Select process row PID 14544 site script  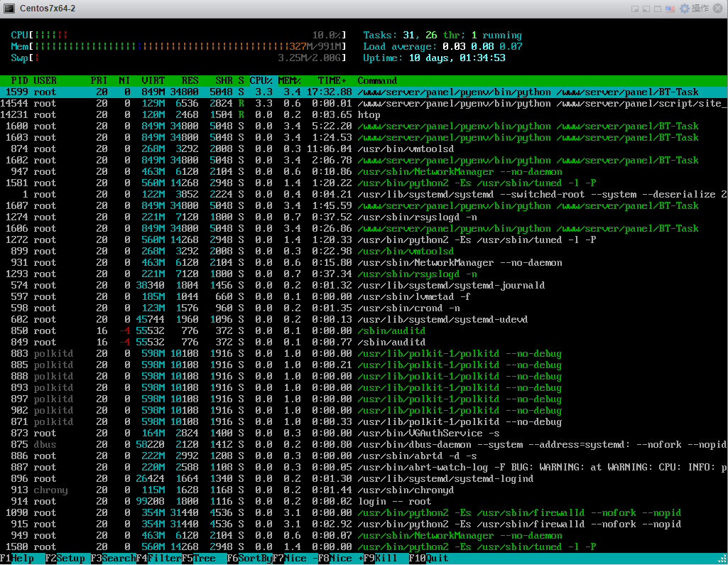click(364, 103)
